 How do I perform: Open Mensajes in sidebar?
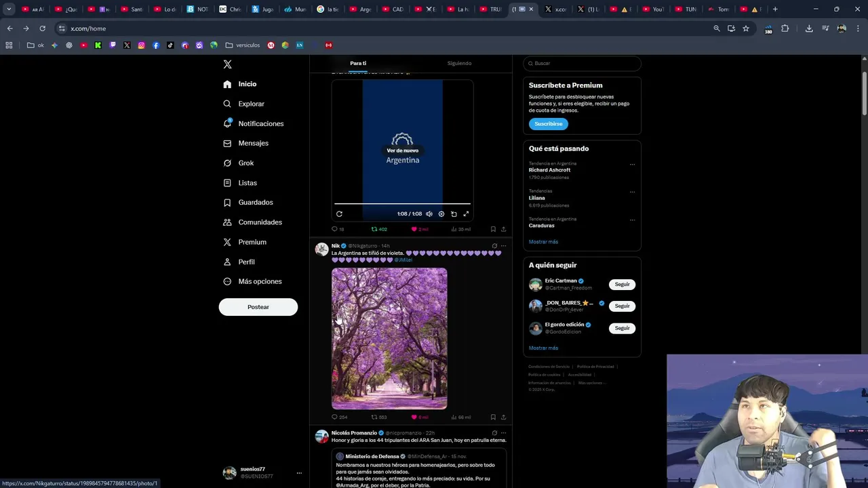point(246,143)
